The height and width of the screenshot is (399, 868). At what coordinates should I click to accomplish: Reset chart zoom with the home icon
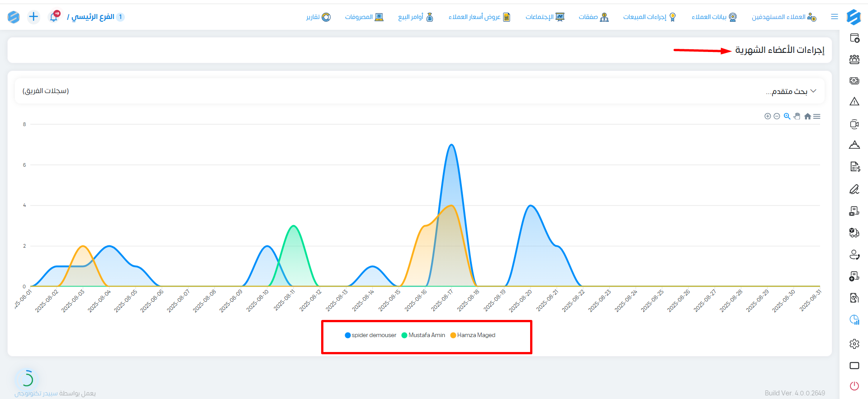coord(807,117)
